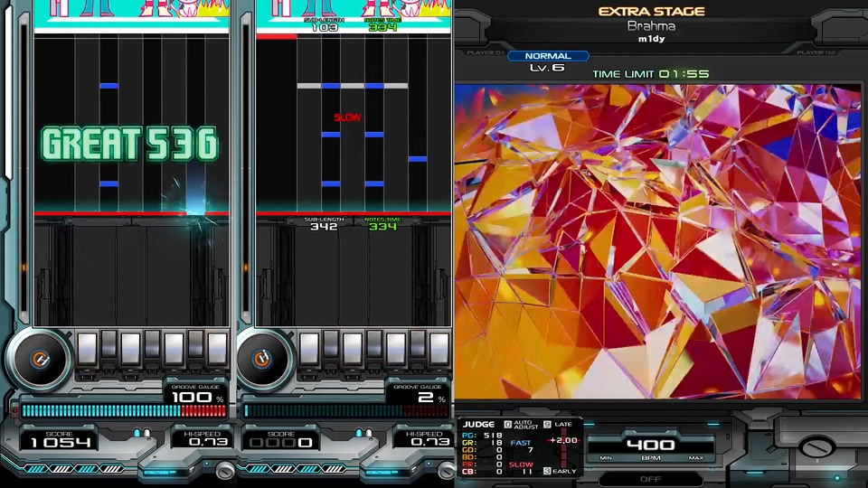Tap Player 2 white key 5
The height and width of the screenshot is (488, 868).
396,349
